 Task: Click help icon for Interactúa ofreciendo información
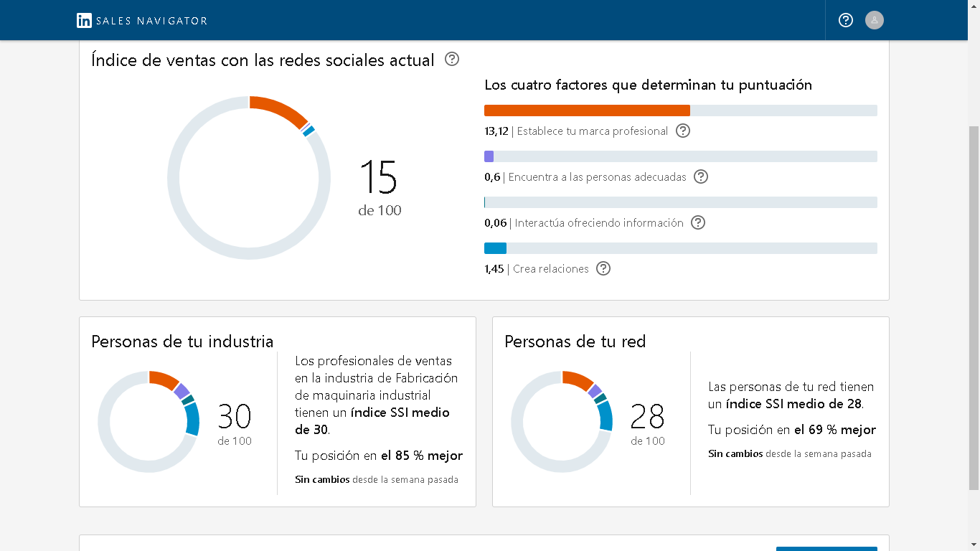pyautogui.click(x=698, y=222)
